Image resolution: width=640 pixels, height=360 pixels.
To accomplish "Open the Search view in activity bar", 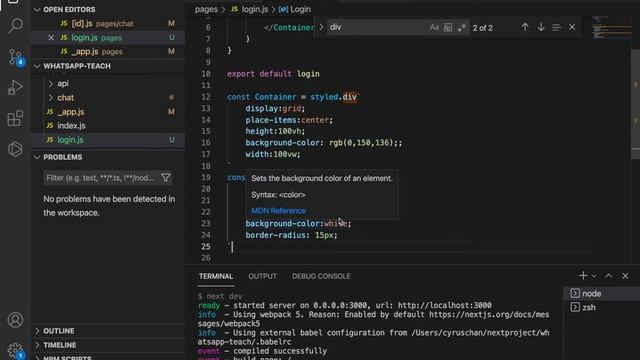I will coord(15,25).
